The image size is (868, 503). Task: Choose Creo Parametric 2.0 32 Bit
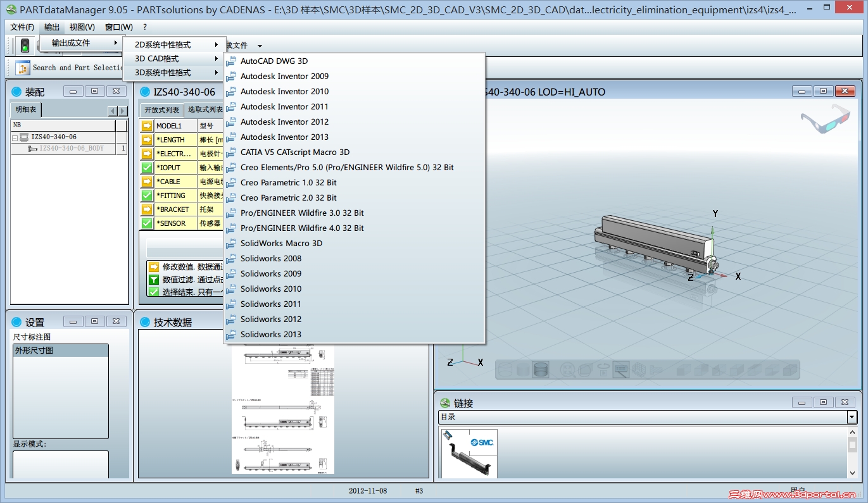355,198
